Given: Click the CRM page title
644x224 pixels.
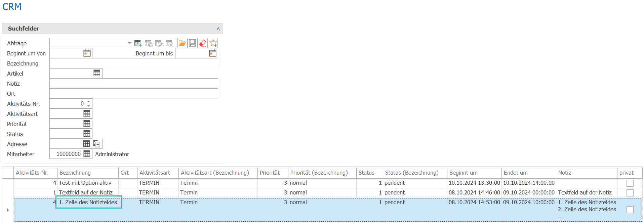Looking at the screenshot, I should click(12, 7).
